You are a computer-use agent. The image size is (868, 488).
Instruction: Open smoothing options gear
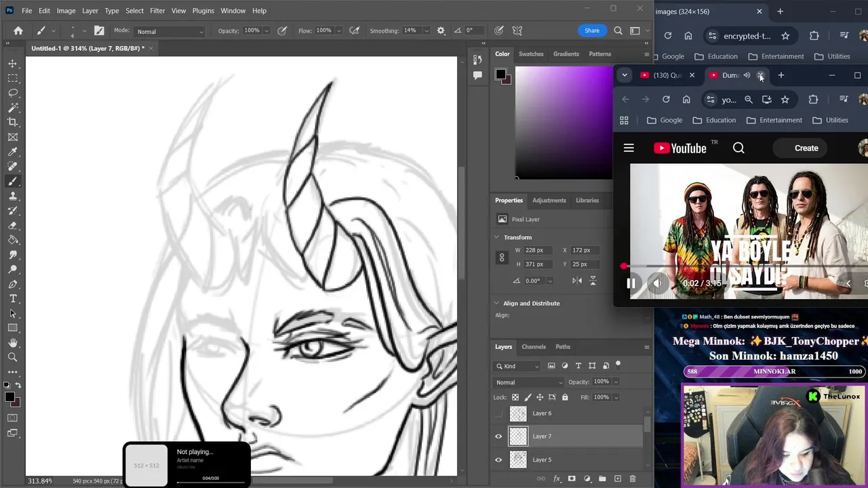click(441, 30)
